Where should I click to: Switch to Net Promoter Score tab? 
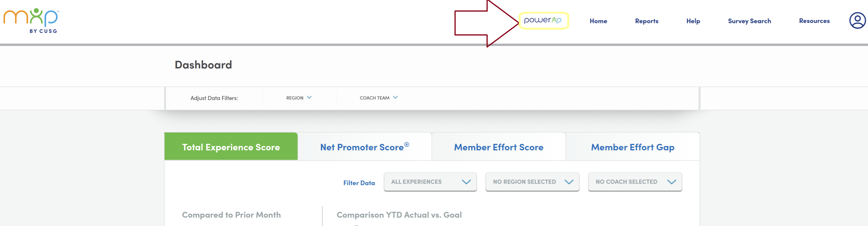pos(365,147)
